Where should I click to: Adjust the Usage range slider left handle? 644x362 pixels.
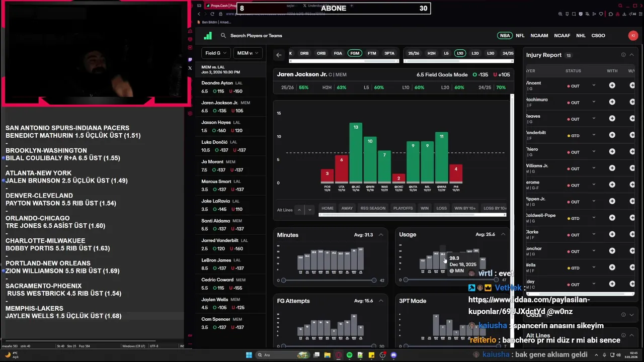pos(406,280)
